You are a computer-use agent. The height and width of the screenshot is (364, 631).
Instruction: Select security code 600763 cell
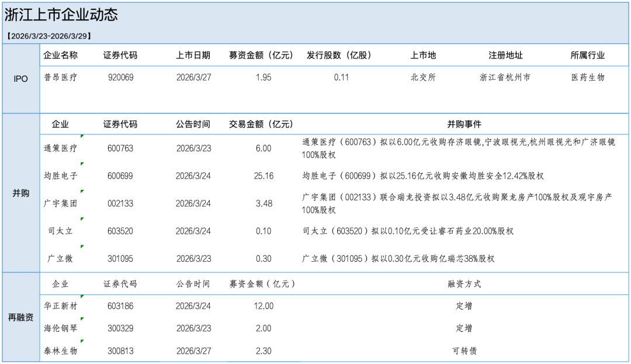coord(120,148)
